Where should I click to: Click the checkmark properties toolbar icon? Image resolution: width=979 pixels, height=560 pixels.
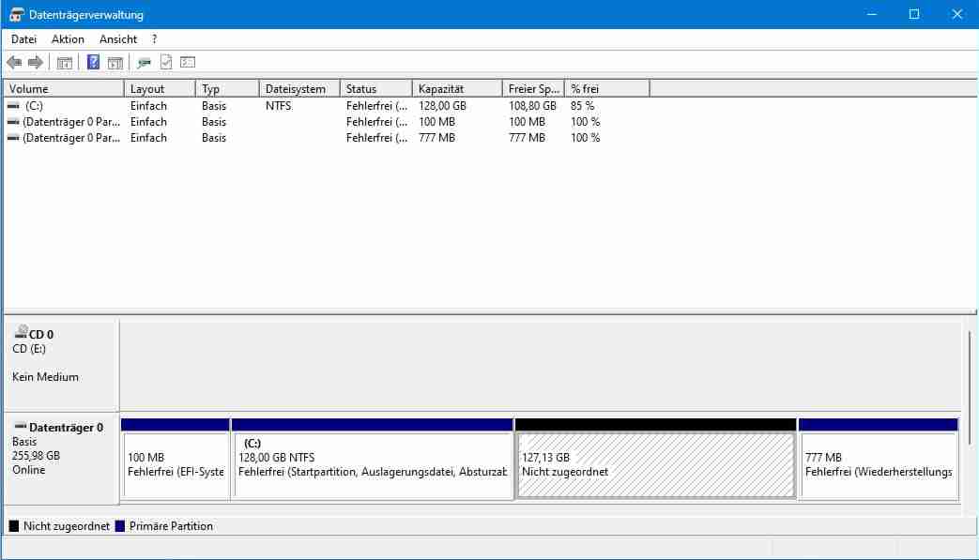pyautogui.click(x=166, y=63)
